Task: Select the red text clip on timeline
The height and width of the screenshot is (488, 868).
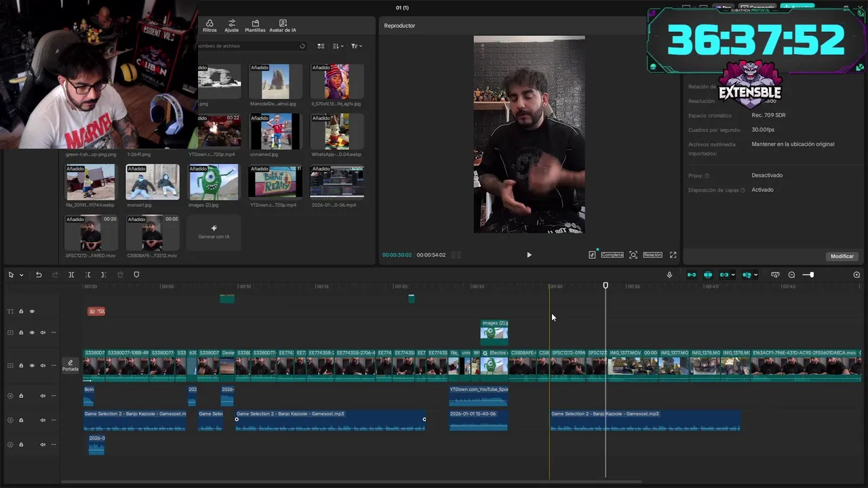Action: pyautogui.click(x=96, y=311)
